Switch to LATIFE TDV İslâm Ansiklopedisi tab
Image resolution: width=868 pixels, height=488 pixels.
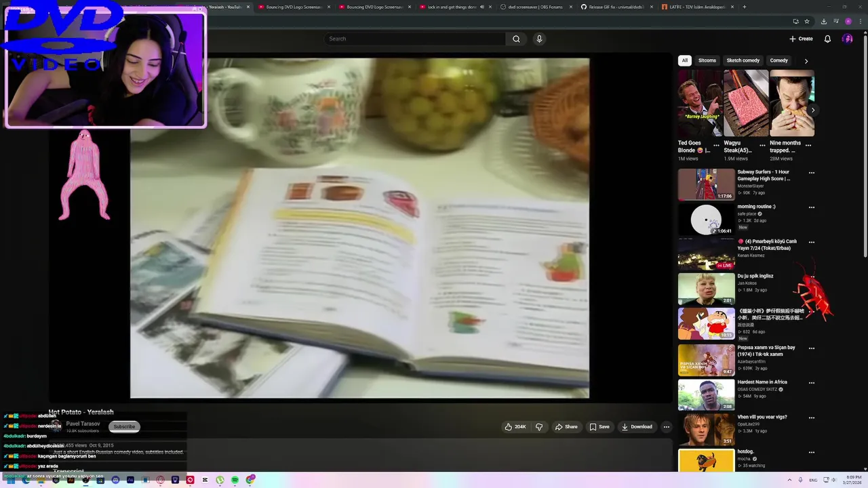[x=697, y=7]
